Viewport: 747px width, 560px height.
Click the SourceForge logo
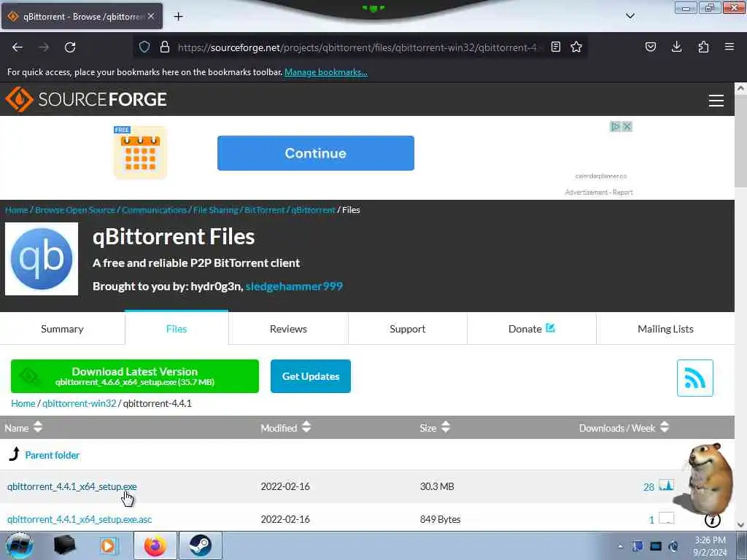[x=86, y=99]
